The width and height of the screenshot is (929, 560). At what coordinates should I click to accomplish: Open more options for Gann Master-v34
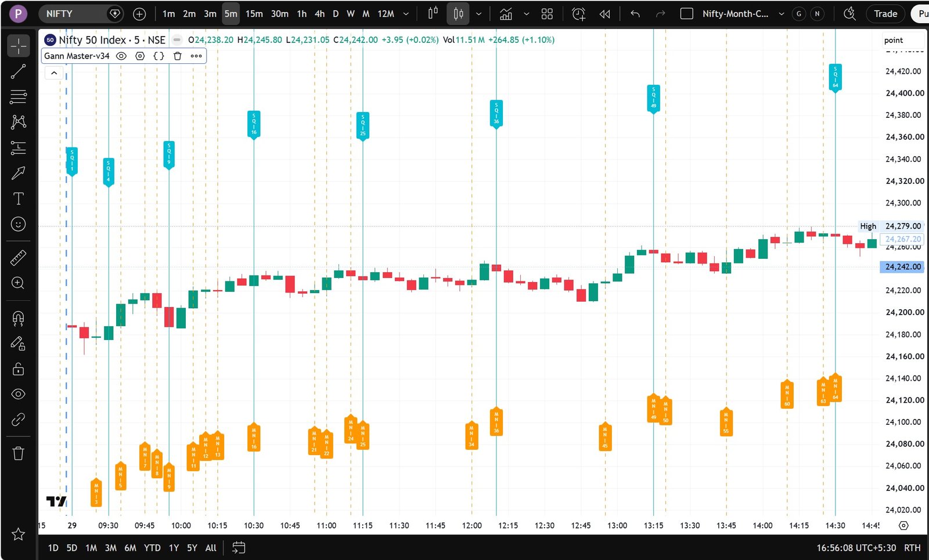click(x=196, y=56)
